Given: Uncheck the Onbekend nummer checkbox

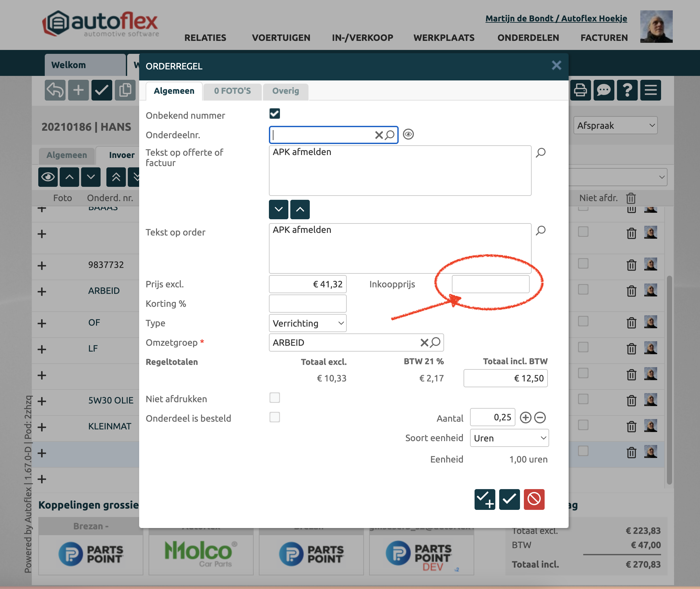Looking at the screenshot, I should [x=274, y=114].
